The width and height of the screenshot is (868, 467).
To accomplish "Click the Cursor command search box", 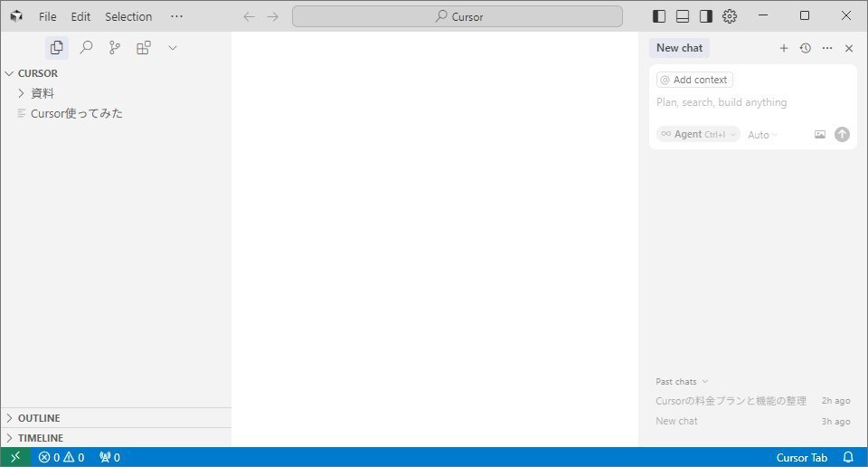I will 458,16.
